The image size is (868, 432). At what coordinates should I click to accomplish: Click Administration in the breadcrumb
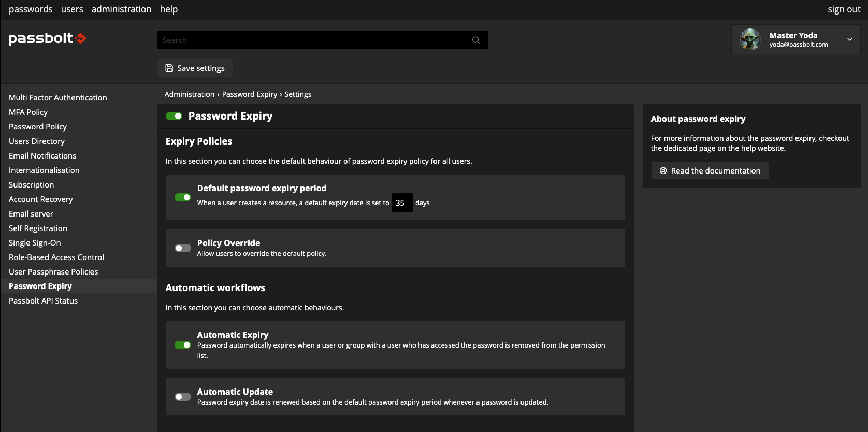190,94
